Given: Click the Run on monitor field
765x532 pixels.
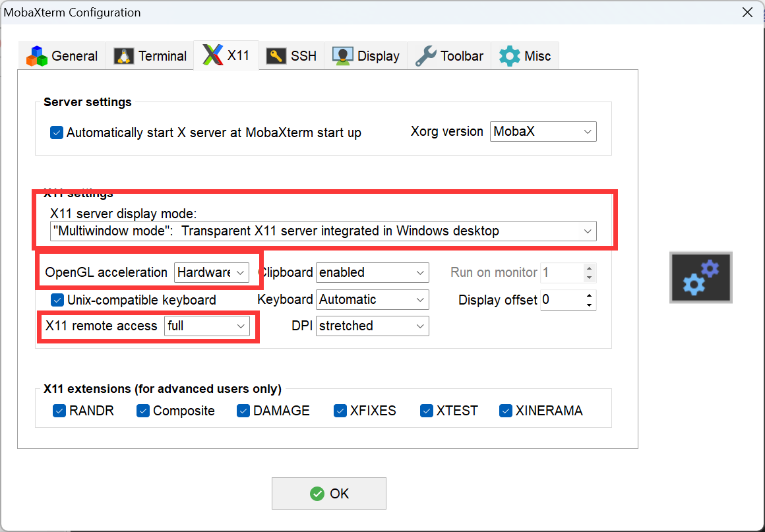Looking at the screenshot, I should [562, 272].
